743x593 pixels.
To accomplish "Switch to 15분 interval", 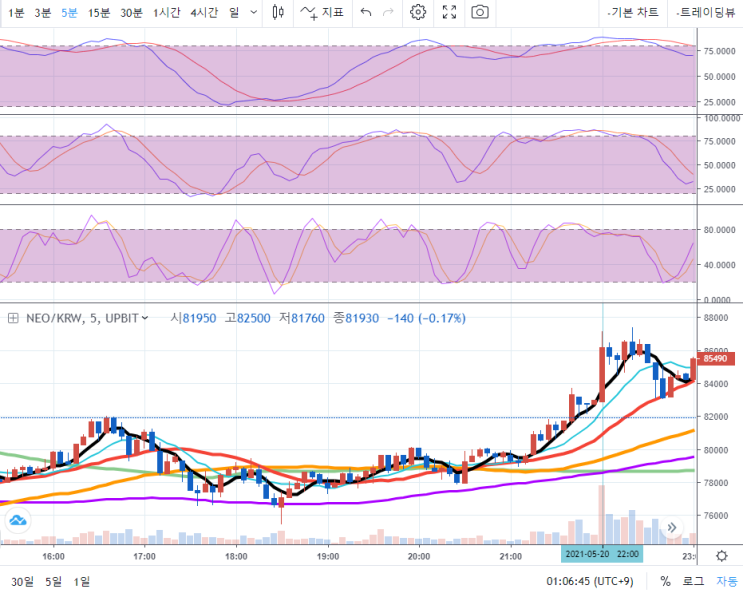I will (99, 12).
